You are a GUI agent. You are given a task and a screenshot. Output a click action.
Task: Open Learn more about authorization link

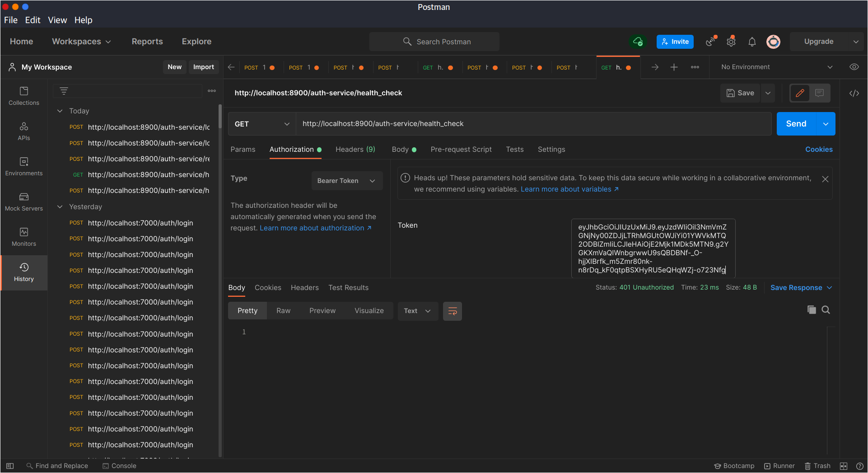tap(316, 228)
